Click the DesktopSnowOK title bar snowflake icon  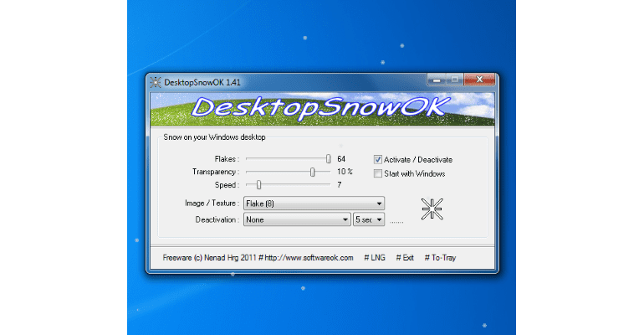pos(153,81)
